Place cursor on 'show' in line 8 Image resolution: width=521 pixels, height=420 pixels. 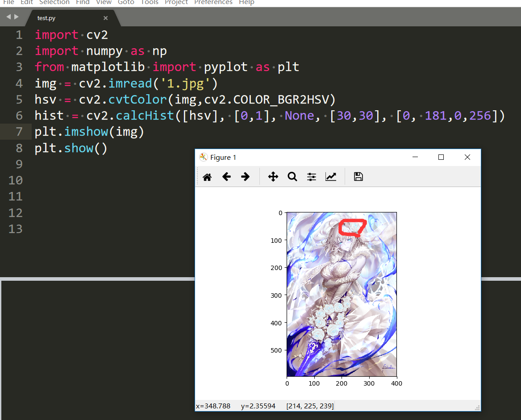pos(79,148)
